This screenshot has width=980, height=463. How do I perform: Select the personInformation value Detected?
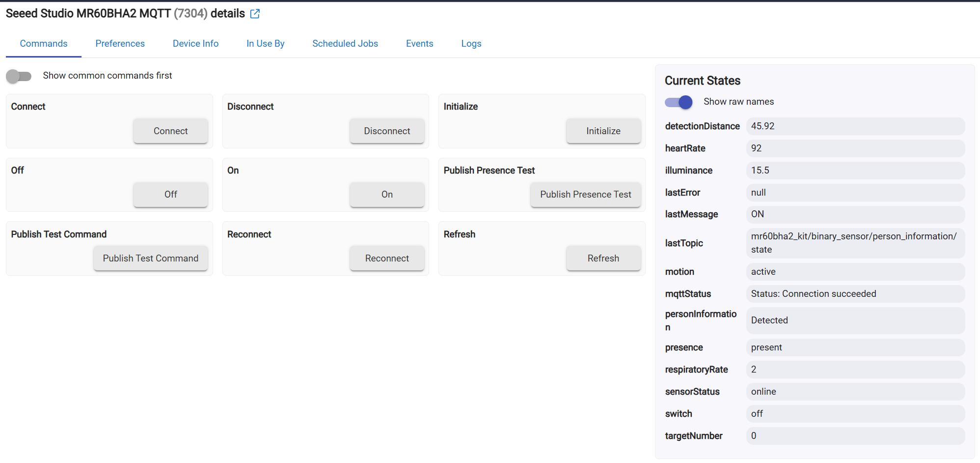tap(855, 320)
